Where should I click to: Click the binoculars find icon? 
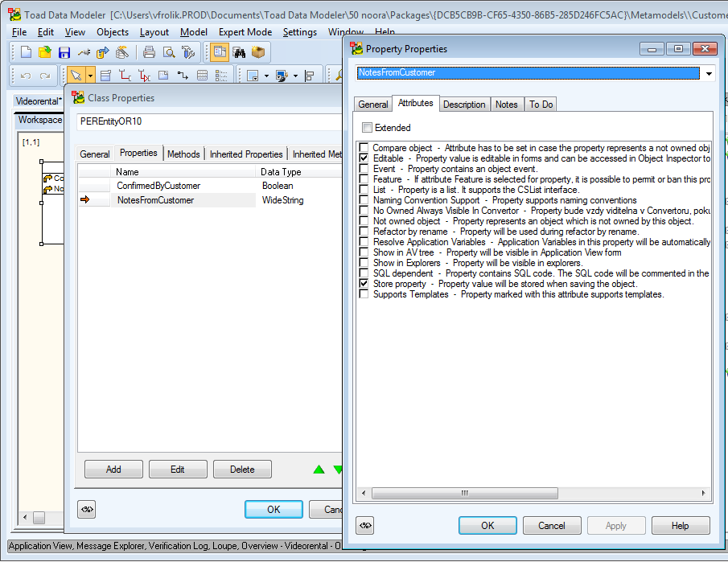tap(239, 52)
